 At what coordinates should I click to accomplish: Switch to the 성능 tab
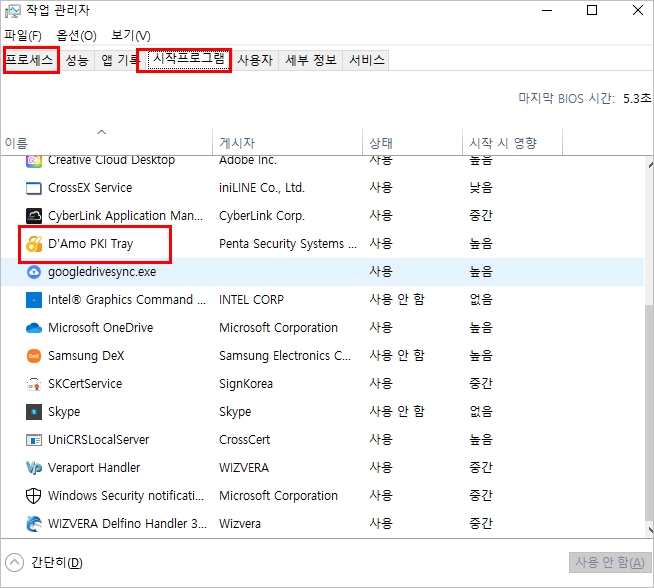pyautogui.click(x=77, y=60)
